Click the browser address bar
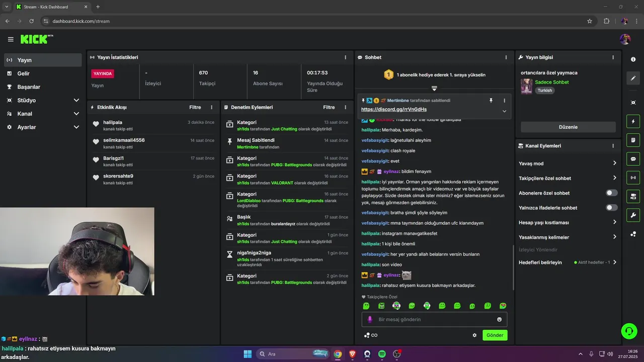This screenshot has height=362, width=644. 312,21
